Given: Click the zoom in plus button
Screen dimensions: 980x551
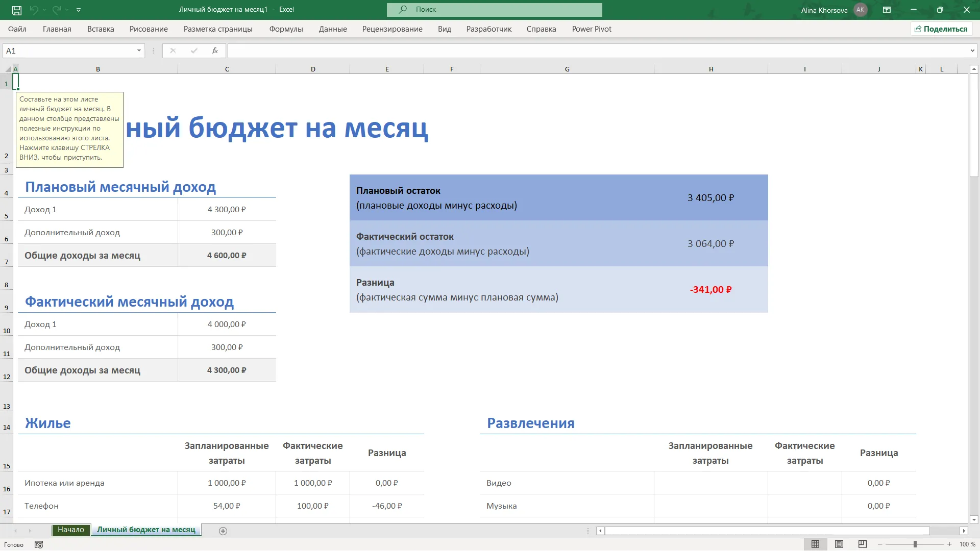Looking at the screenshot, I should [949, 544].
